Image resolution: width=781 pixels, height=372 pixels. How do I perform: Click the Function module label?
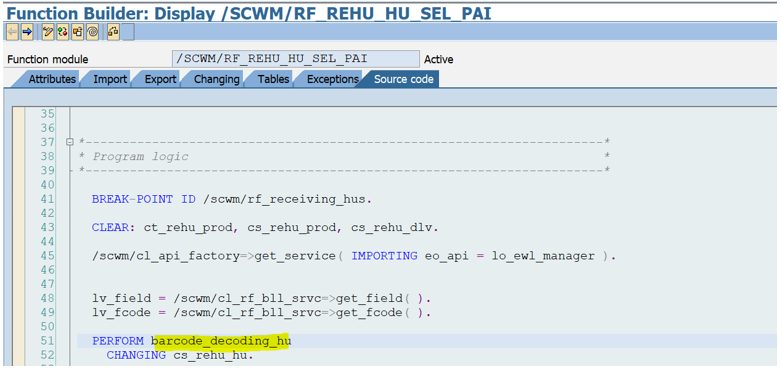[x=48, y=59]
